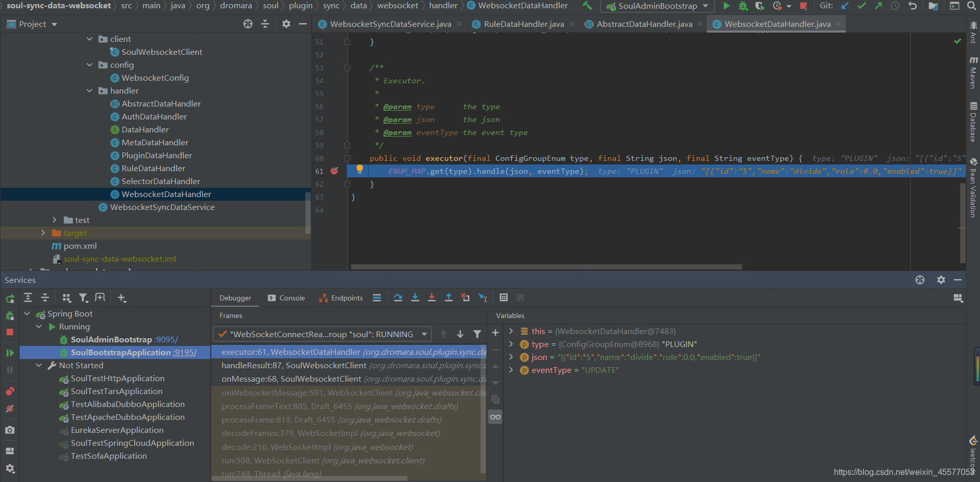Viewport: 980px width, 482px height.
Task: Filter services funnel icon
Action: [x=83, y=298]
